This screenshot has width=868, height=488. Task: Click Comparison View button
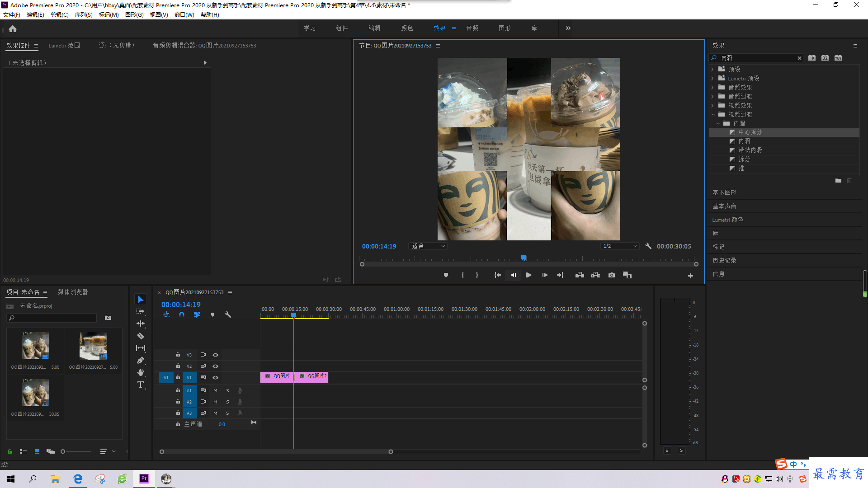click(x=627, y=275)
